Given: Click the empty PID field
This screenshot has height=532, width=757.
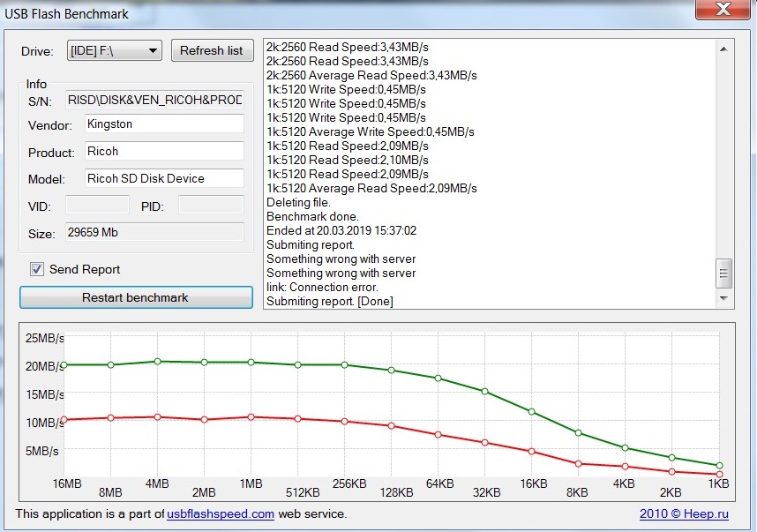Looking at the screenshot, I should pos(211,206).
